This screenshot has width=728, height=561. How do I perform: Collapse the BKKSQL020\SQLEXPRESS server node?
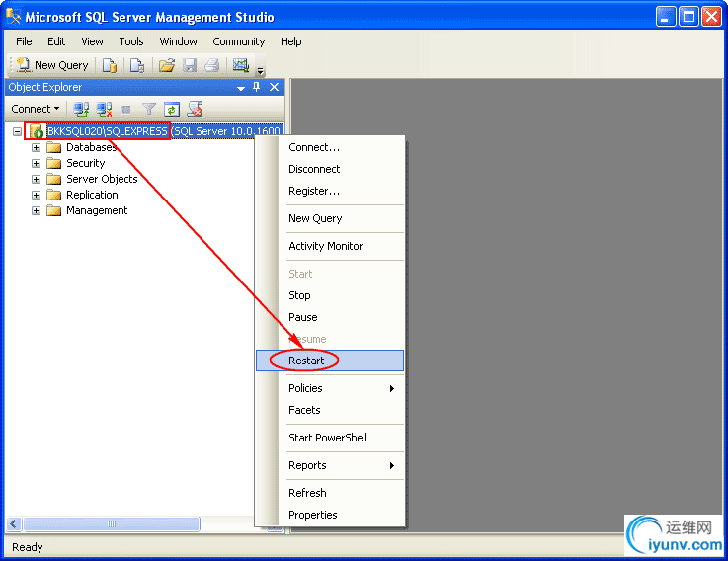click(17, 132)
